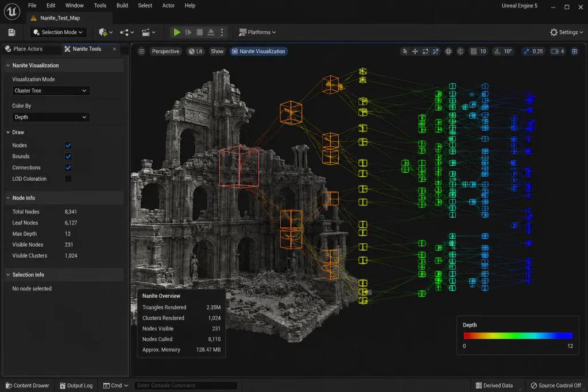Activate the rotate gizmo tool
This screenshot has height=392, width=588.
[425, 51]
